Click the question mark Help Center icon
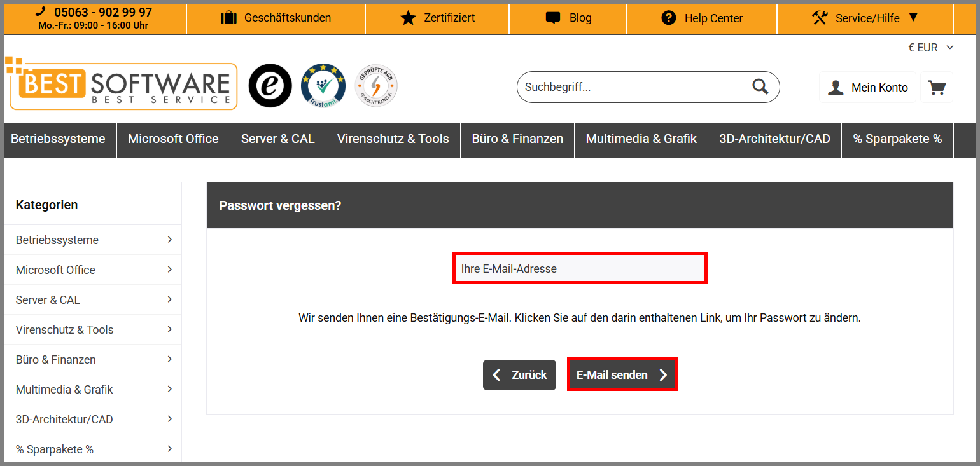 click(669, 18)
